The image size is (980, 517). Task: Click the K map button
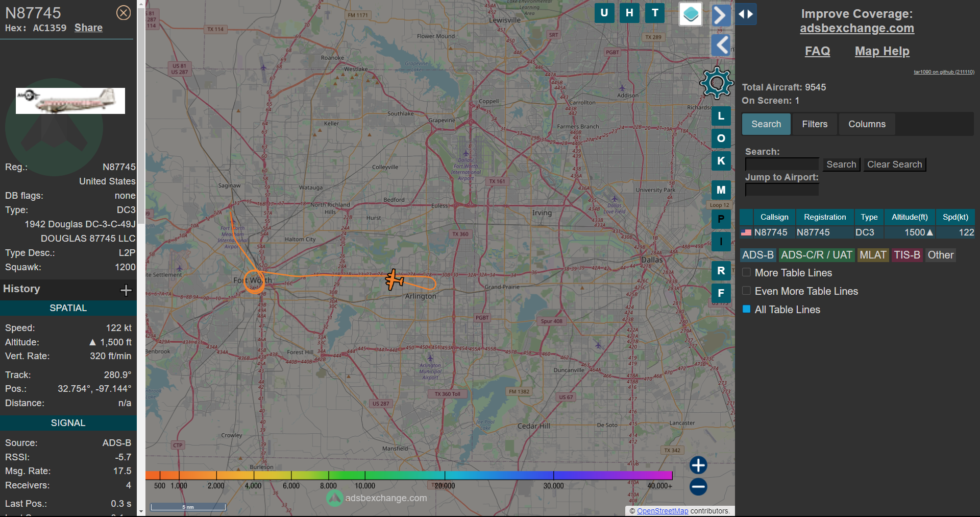tap(721, 161)
